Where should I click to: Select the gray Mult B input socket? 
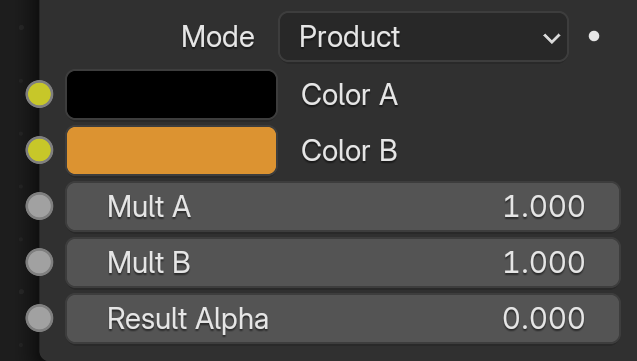point(39,262)
